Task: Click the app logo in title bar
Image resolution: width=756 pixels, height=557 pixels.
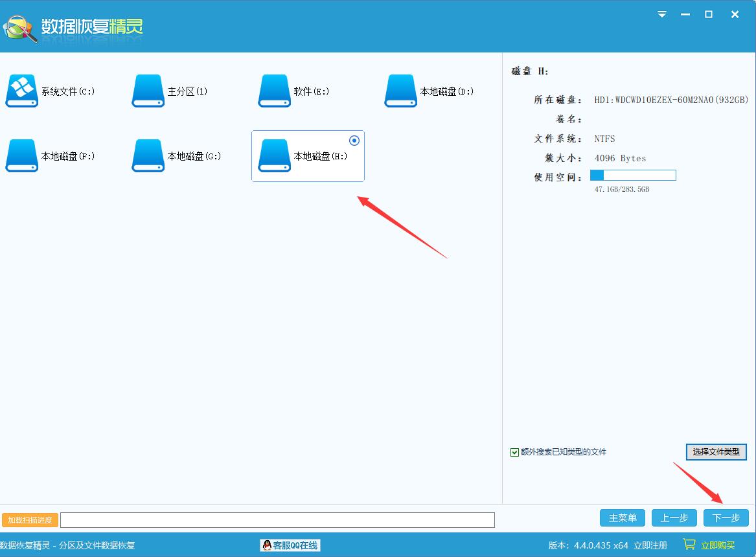Action: click(x=19, y=27)
